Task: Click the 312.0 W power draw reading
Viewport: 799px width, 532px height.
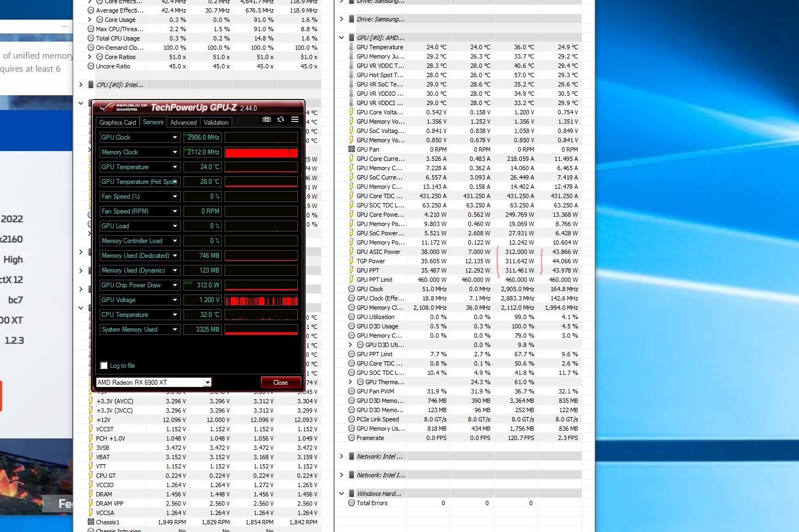Action: 202,285
